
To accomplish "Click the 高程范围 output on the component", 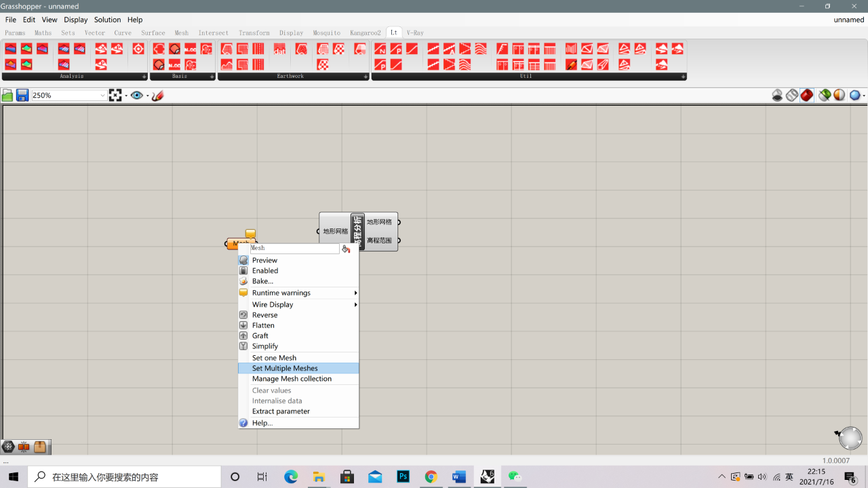I will [379, 241].
